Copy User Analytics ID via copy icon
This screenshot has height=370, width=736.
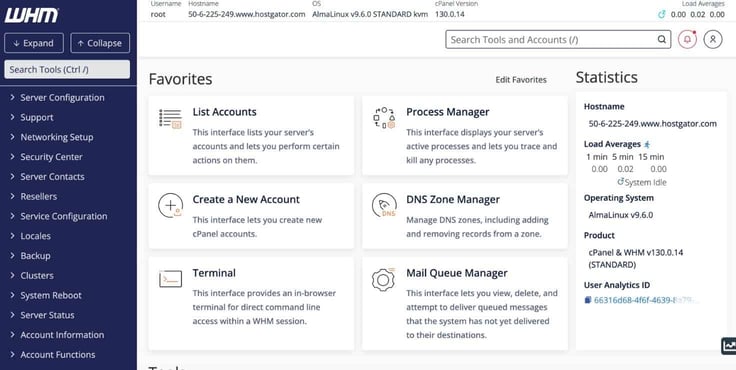[x=588, y=300]
